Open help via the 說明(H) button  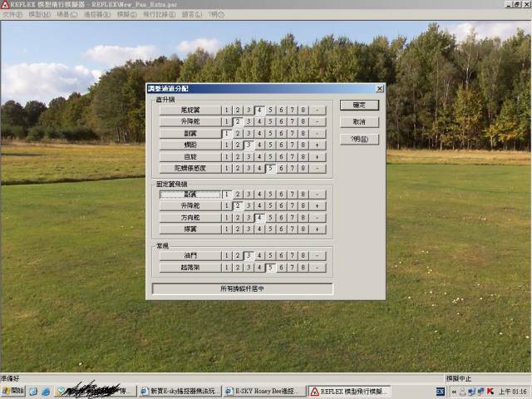[359, 139]
